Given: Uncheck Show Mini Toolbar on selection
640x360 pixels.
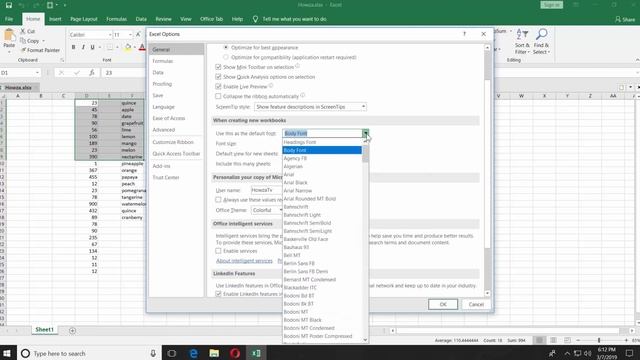Looking at the screenshot, I should click(x=218, y=67).
